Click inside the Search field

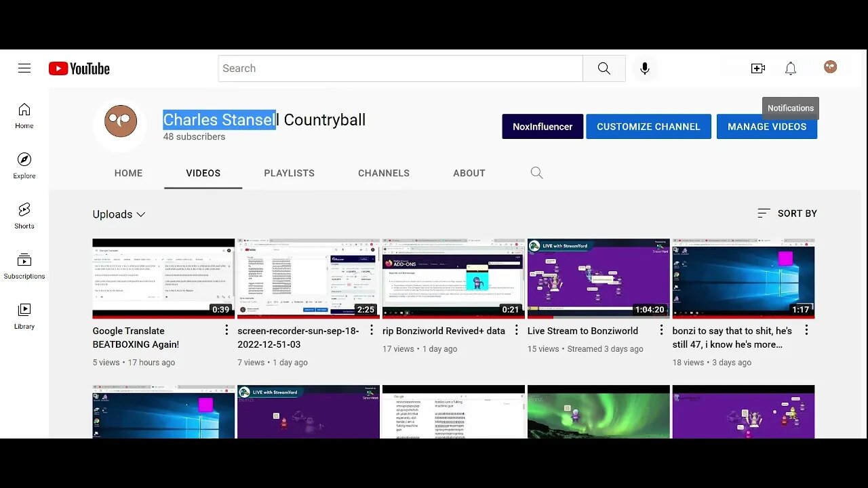[x=401, y=68]
